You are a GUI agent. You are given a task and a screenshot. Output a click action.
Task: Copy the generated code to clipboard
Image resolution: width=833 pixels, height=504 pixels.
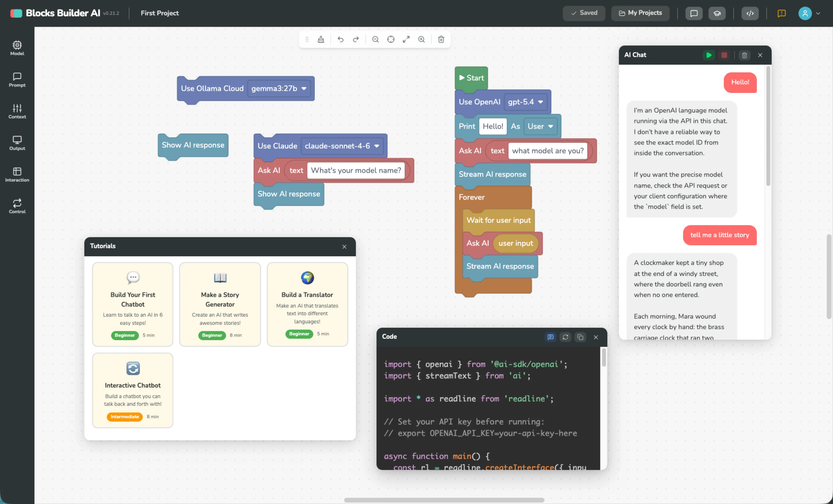(x=581, y=337)
